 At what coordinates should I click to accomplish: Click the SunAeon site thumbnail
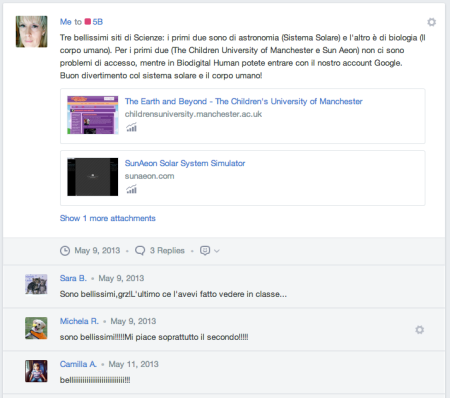(x=93, y=177)
